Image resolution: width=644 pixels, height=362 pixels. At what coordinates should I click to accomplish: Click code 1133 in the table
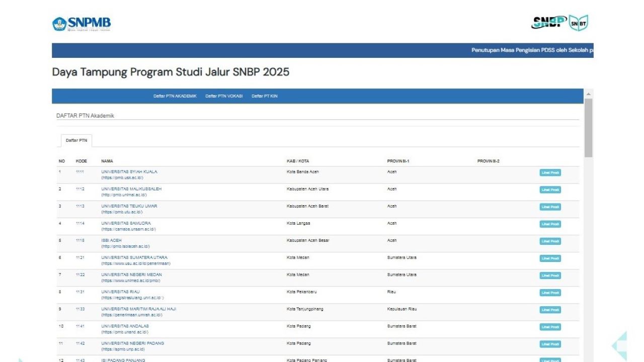pyautogui.click(x=80, y=309)
